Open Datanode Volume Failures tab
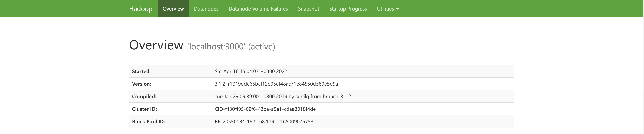The height and width of the screenshot is (134, 644). click(258, 9)
